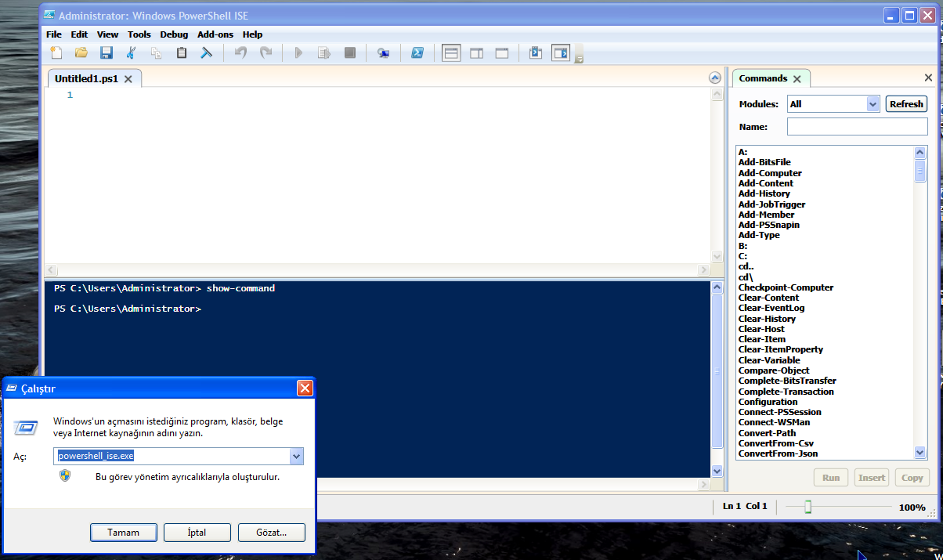Paste from clipboard using toolbar icon
The height and width of the screenshot is (560, 943).
[182, 52]
